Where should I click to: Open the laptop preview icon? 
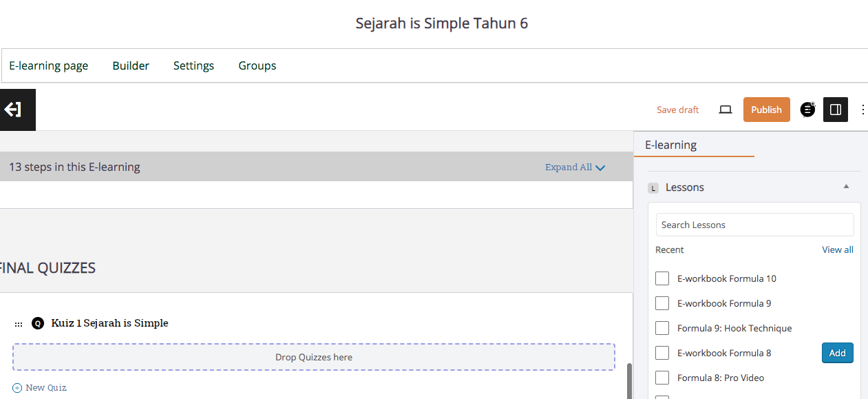[x=725, y=110]
